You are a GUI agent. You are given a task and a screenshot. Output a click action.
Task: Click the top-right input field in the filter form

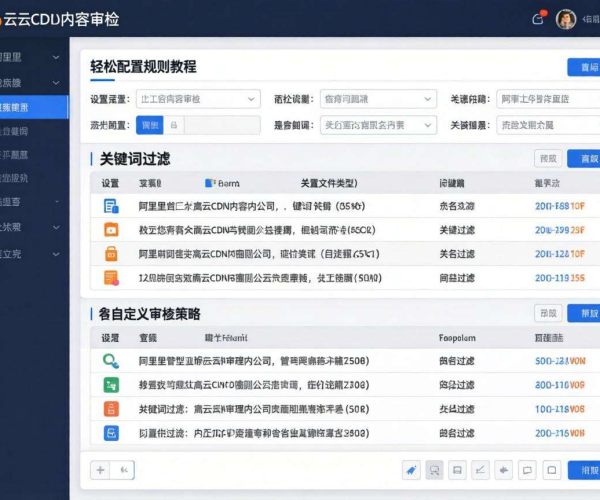pyautogui.click(x=548, y=99)
